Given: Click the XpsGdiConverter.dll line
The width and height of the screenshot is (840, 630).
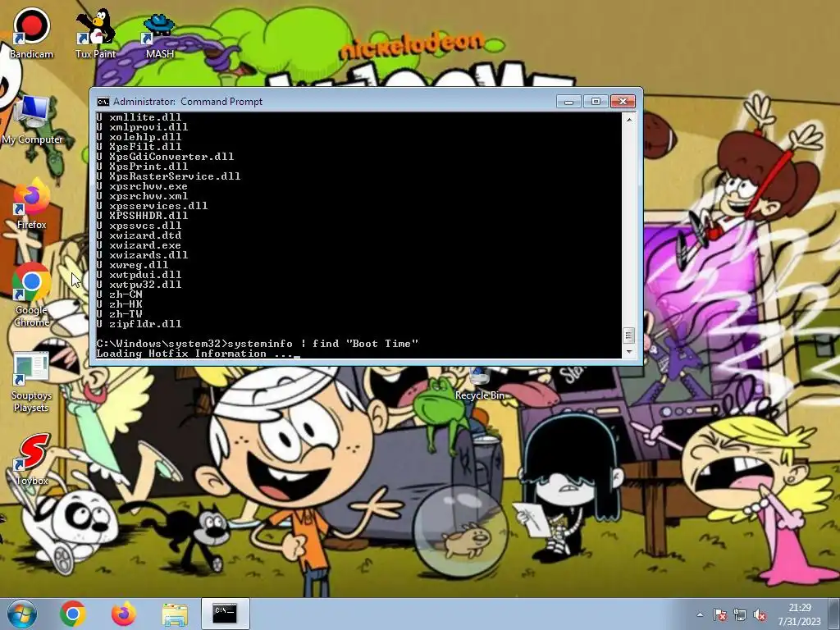Looking at the screenshot, I should click(x=166, y=157).
